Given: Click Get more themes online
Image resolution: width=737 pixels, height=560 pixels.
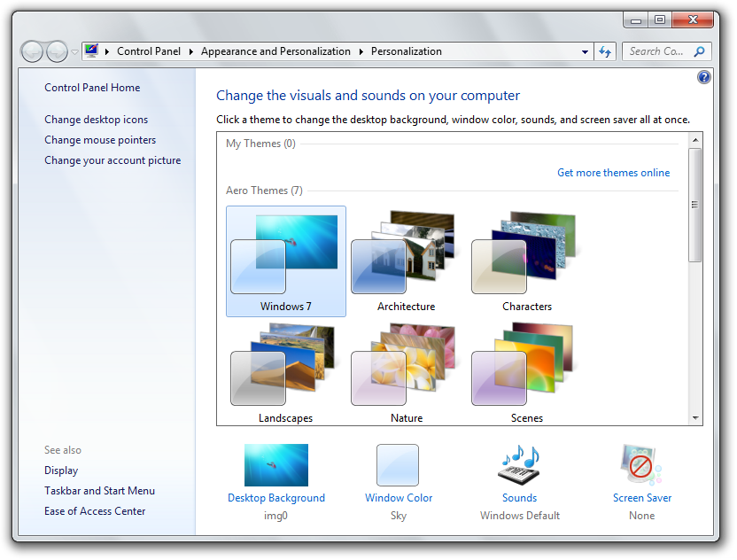Looking at the screenshot, I should pyautogui.click(x=613, y=173).
